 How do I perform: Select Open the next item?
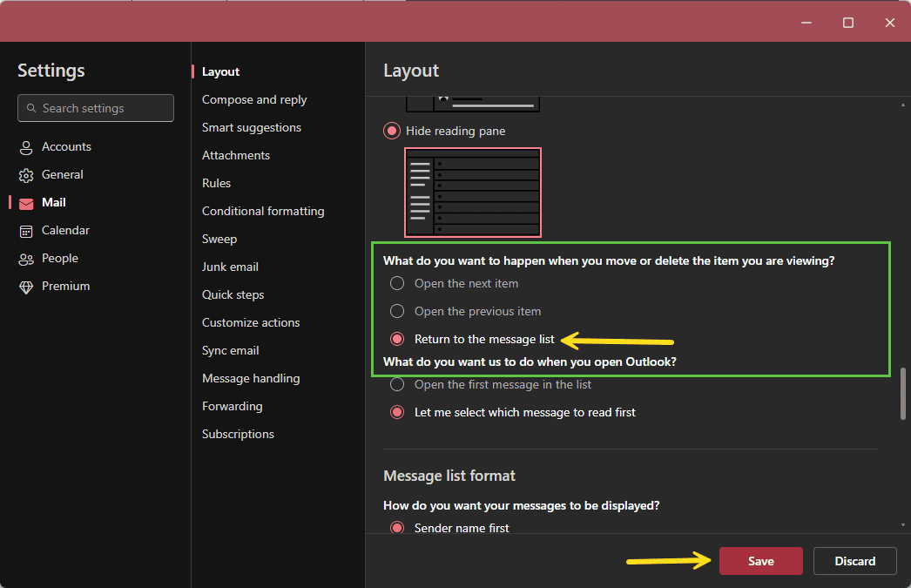[397, 283]
